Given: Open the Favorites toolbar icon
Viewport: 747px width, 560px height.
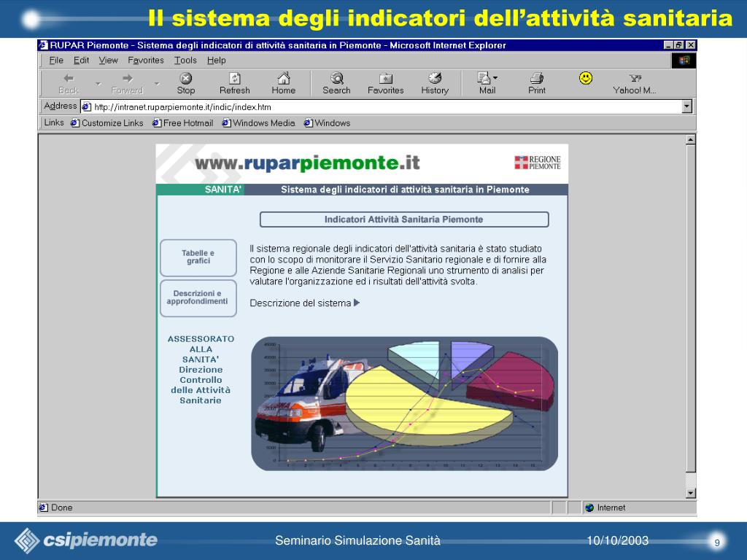Looking at the screenshot, I should click(x=385, y=79).
